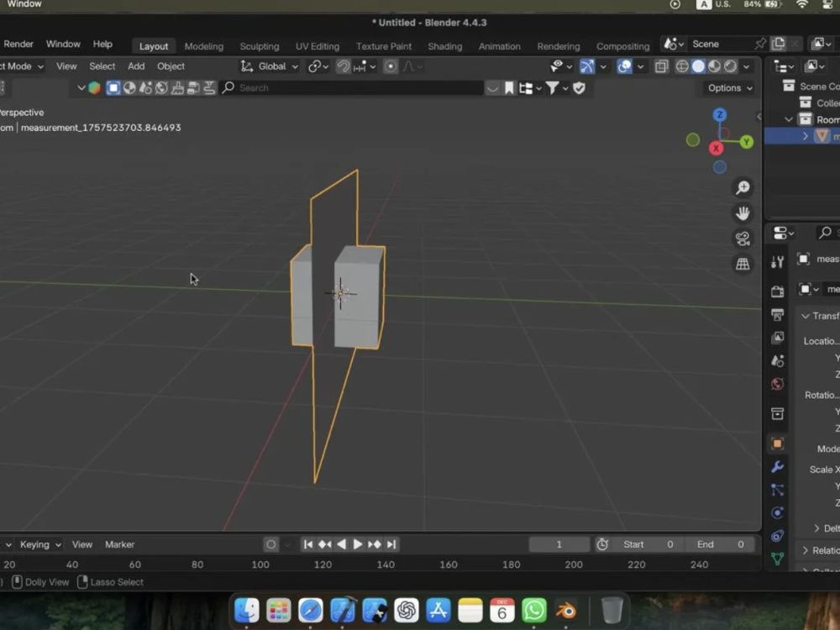Click the new scene copy icon
This screenshot has width=840, height=630.
coord(779,44)
